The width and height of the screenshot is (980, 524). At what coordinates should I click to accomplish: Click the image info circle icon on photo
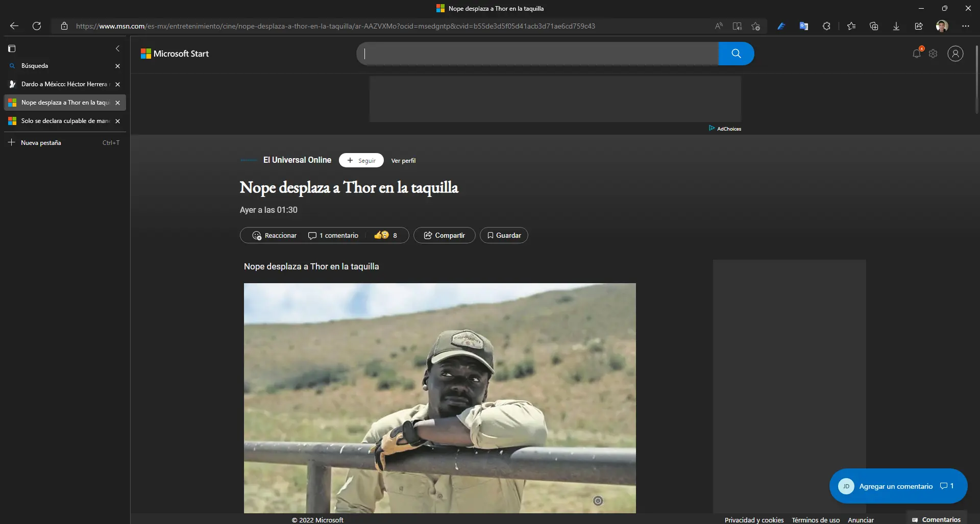598,501
